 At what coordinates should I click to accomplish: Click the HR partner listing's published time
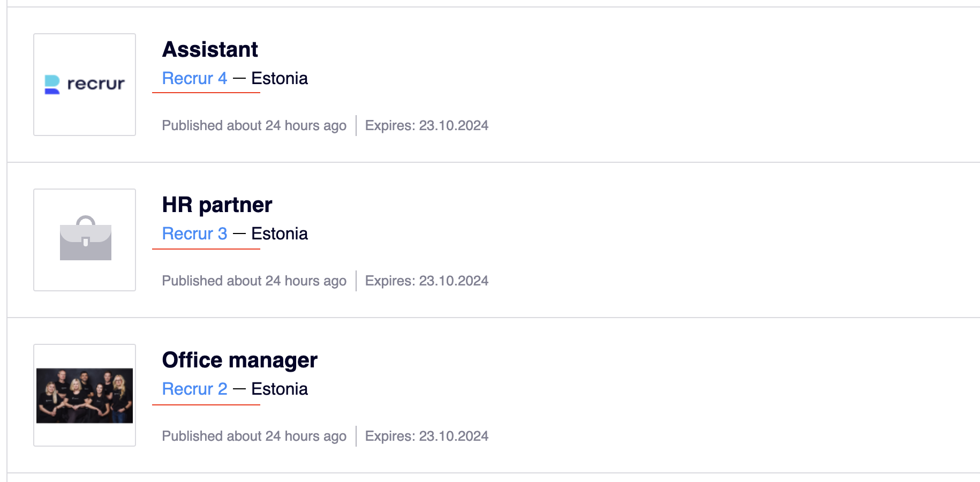pos(254,281)
